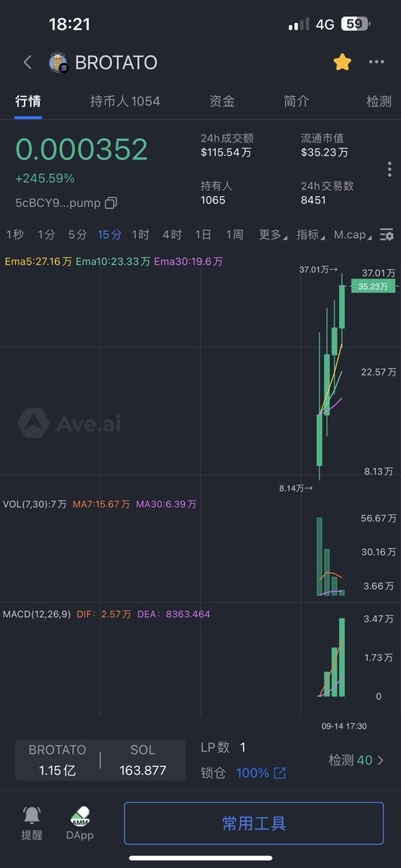Tap the 35.23万 price marker on chart
401x868 pixels.
(373, 286)
